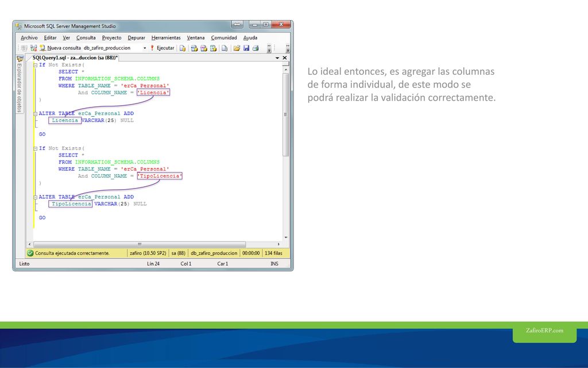The image size is (588, 368).
Task: Click 'db_zafiro_produccion' in the status bar
Action: click(x=214, y=254)
